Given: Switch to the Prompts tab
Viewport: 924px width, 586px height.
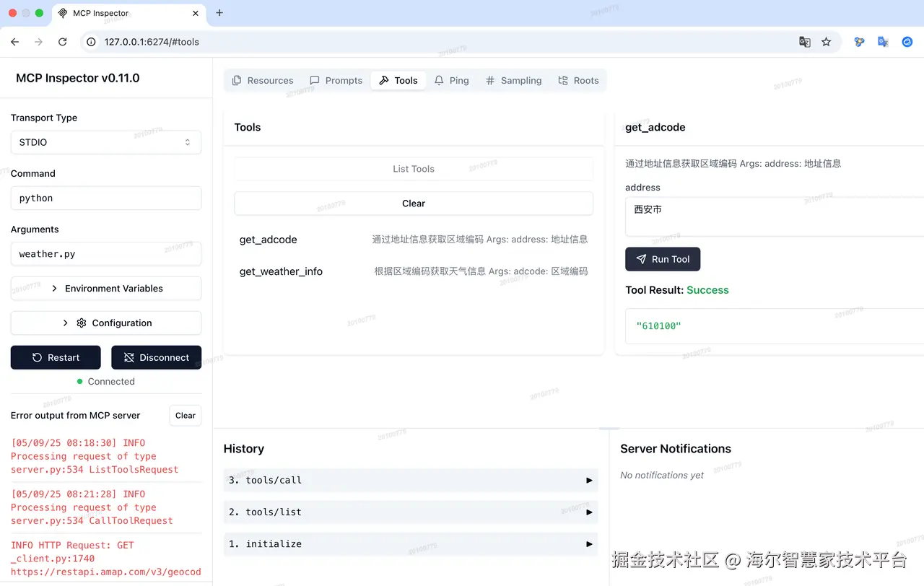Looking at the screenshot, I should 336,81.
